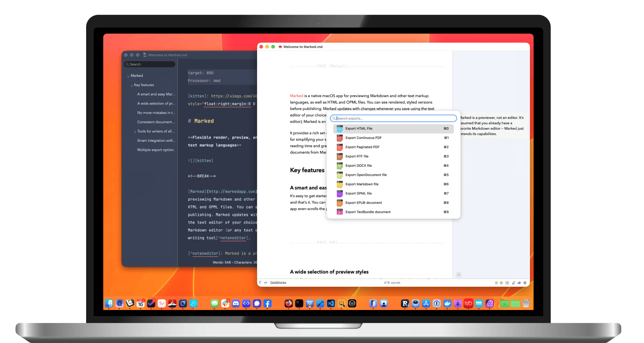Select 'Smart integration with…' outline item
This screenshot has width=644, height=343.
(156, 141)
